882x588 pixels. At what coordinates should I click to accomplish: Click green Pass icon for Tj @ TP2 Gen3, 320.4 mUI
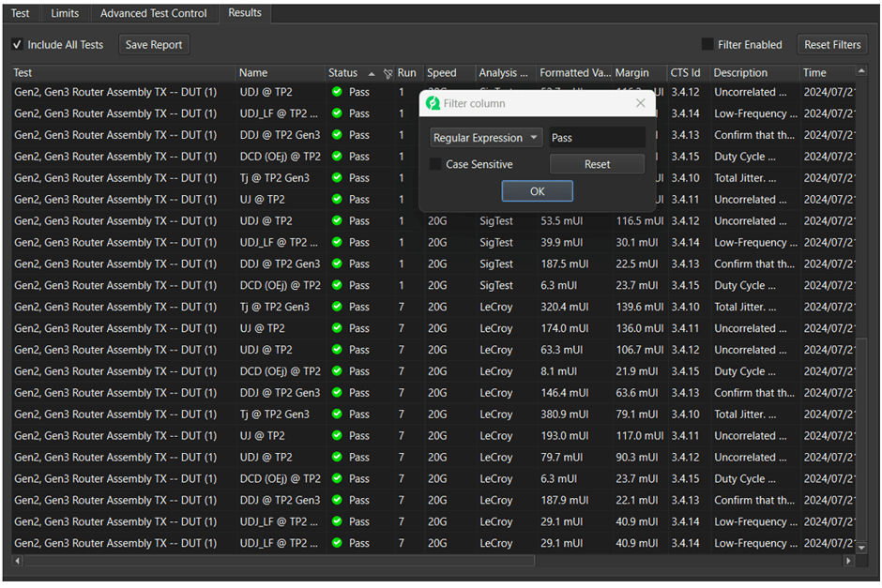point(337,307)
